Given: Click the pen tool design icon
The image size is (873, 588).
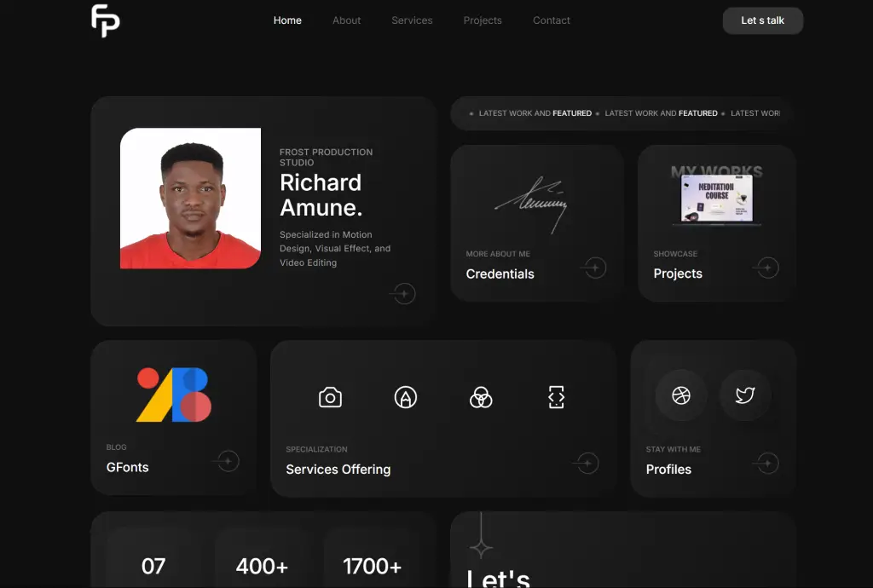Looking at the screenshot, I should (406, 397).
